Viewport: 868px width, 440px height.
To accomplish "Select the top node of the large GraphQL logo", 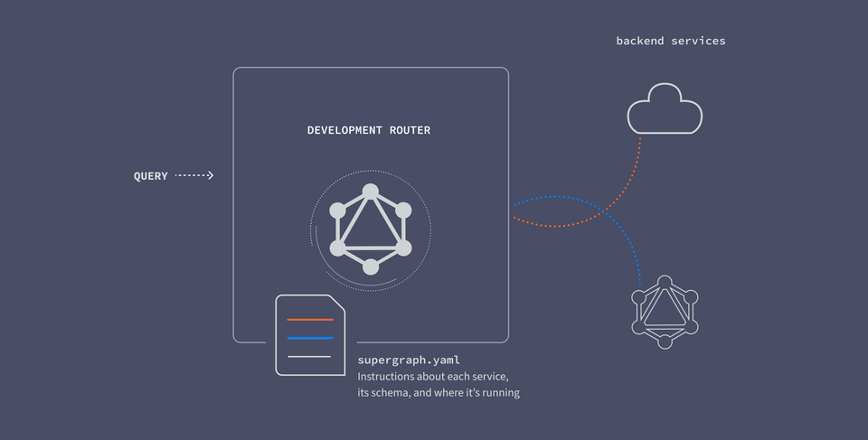I will (370, 192).
